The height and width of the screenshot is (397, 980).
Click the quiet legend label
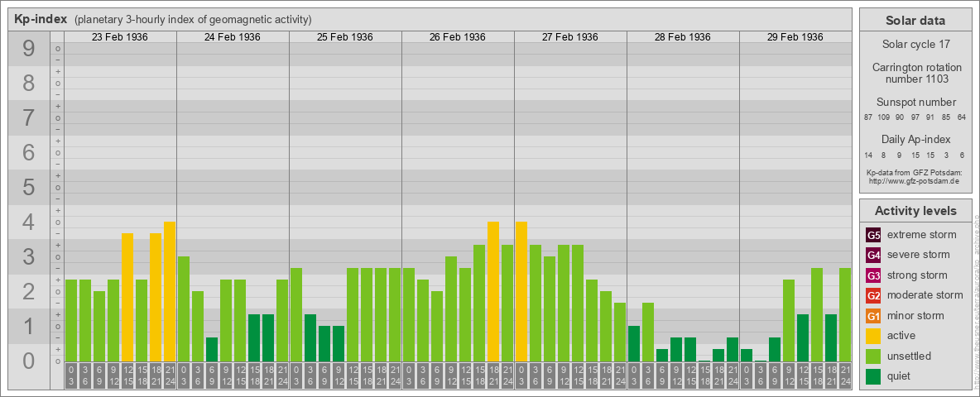pyautogui.click(x=901, y=376)
